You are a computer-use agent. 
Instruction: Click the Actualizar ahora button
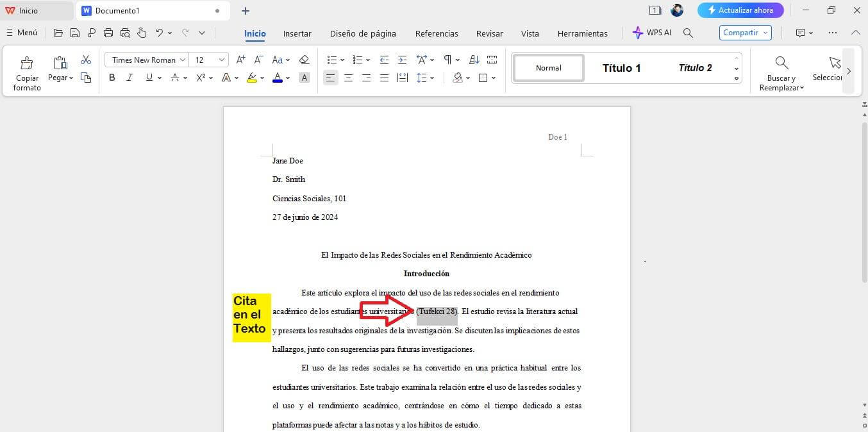740,10
